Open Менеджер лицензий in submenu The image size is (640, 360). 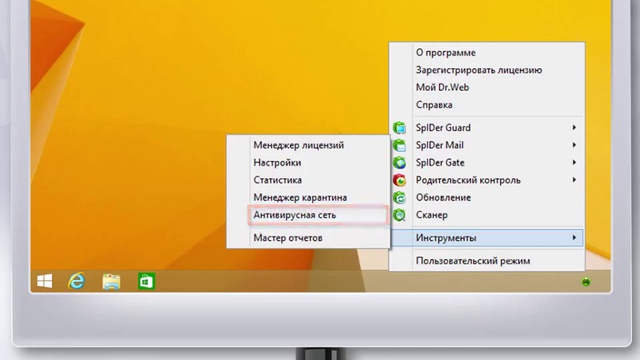tap(298, 145)
